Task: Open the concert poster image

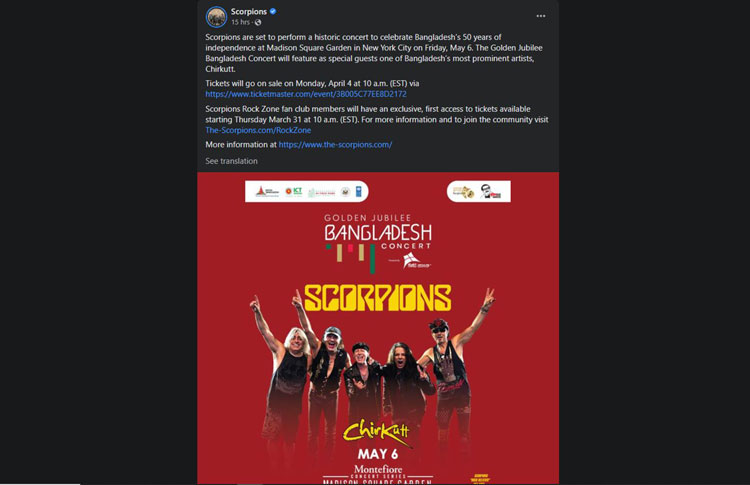Action: pos(378,328)
